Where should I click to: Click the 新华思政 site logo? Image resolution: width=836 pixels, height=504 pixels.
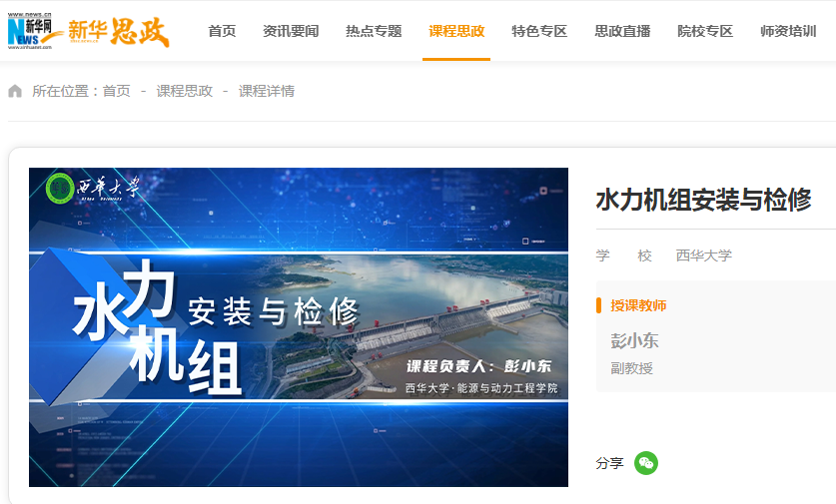pyautogui.click(x=119, y=32)
